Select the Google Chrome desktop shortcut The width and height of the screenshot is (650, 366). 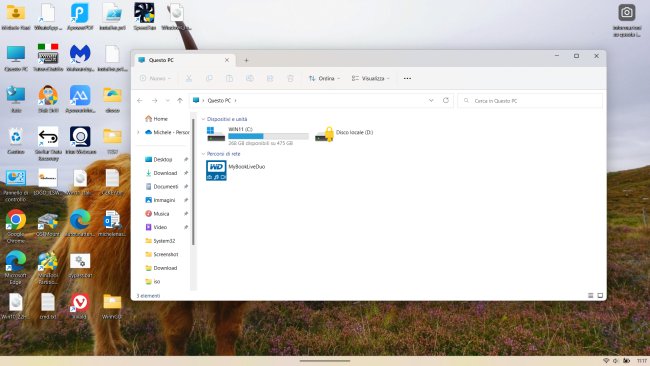(x=16, y=226)
